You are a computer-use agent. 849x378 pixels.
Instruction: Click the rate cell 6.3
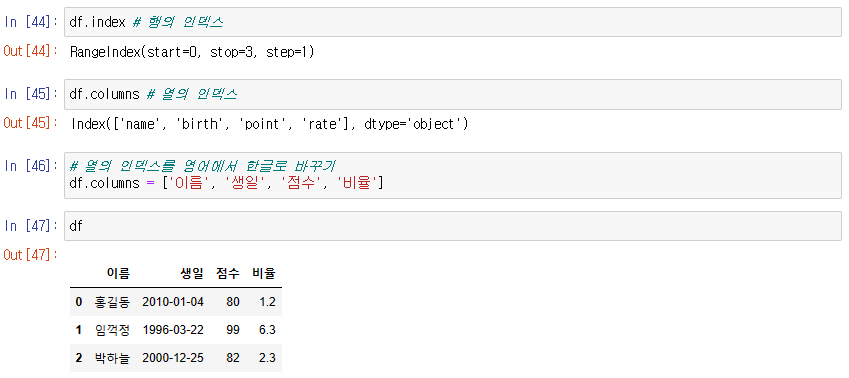[267, 330]
